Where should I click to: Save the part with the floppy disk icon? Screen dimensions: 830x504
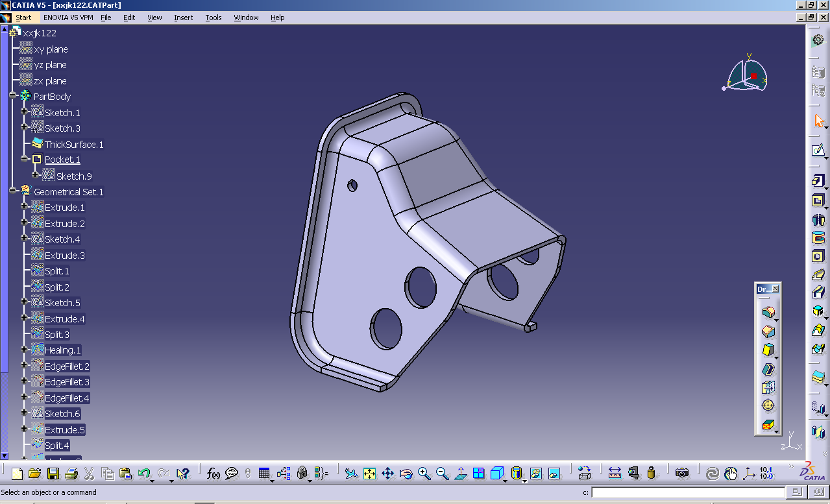click(x=53, y=474)
